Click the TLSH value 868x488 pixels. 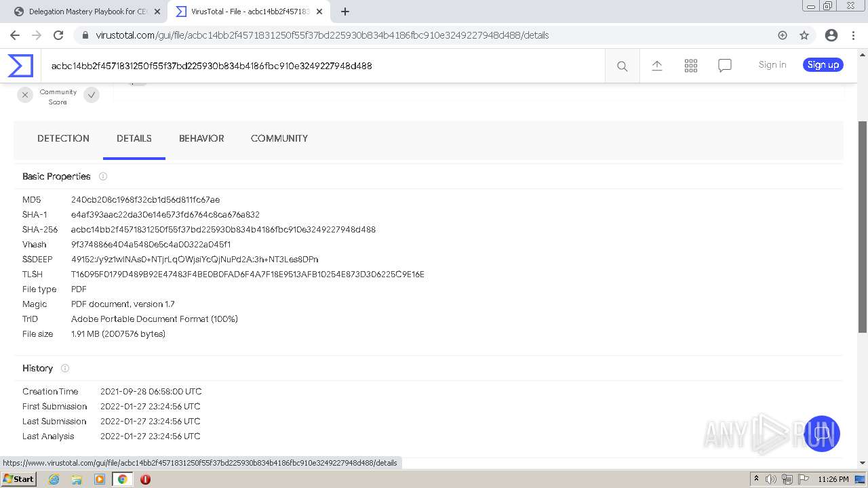pyautogui.click(x=248, y=274)
